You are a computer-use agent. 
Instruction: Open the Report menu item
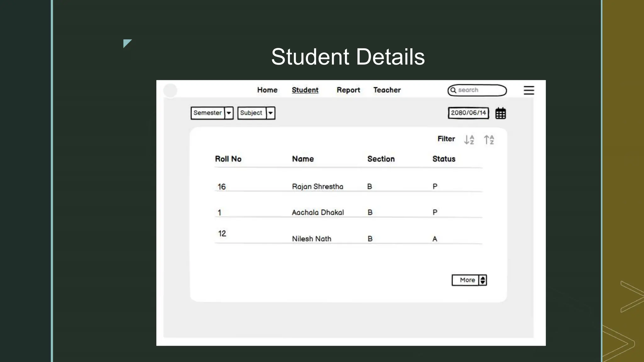coord(348,90)
